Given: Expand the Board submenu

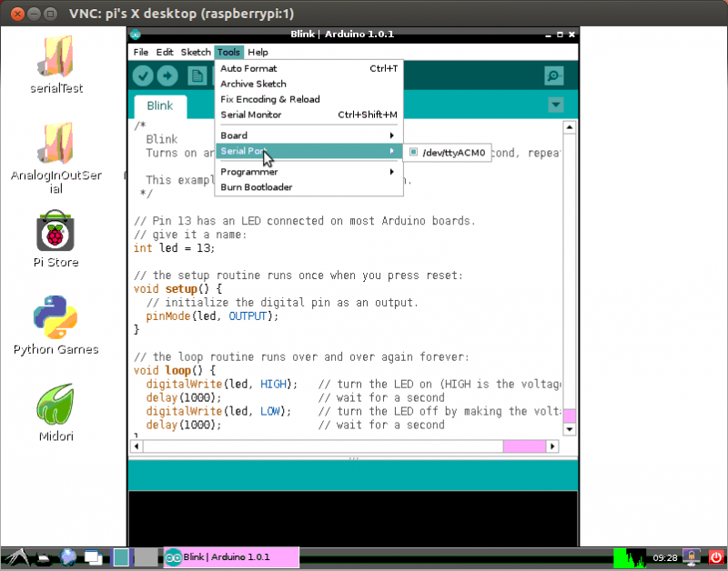Looking at the screenshot, I should (308, 135).
